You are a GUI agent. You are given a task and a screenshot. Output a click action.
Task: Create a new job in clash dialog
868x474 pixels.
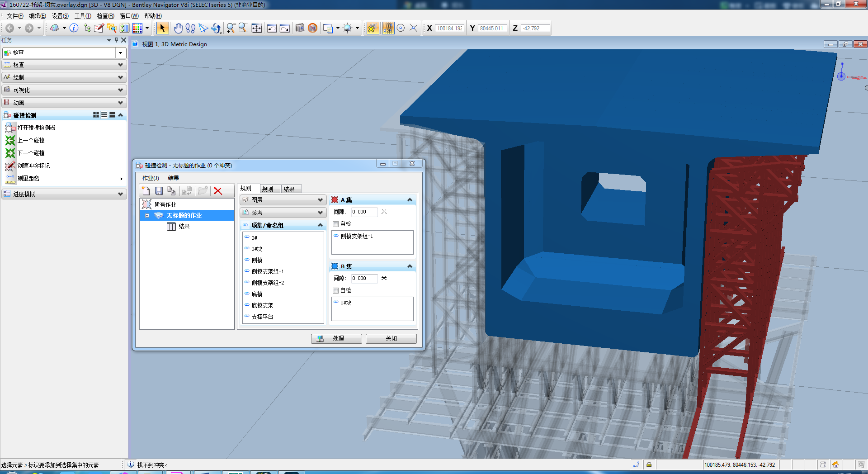146,191
